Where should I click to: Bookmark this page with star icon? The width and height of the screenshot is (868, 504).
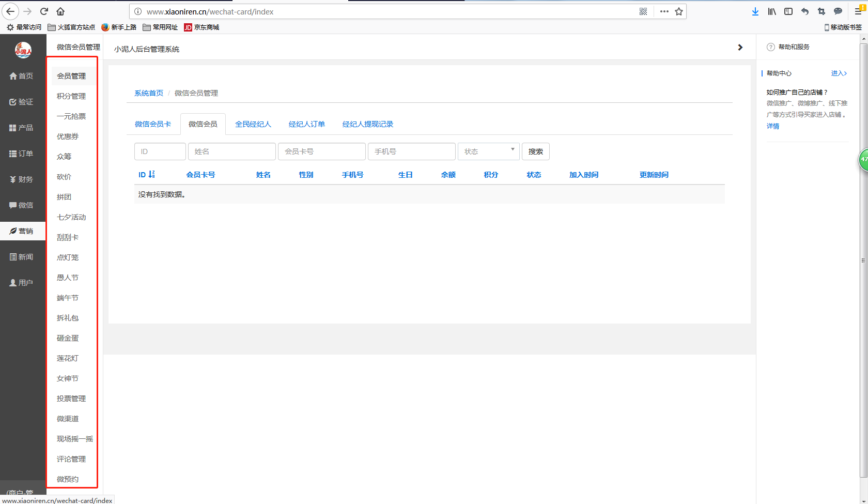click(679, 11)
